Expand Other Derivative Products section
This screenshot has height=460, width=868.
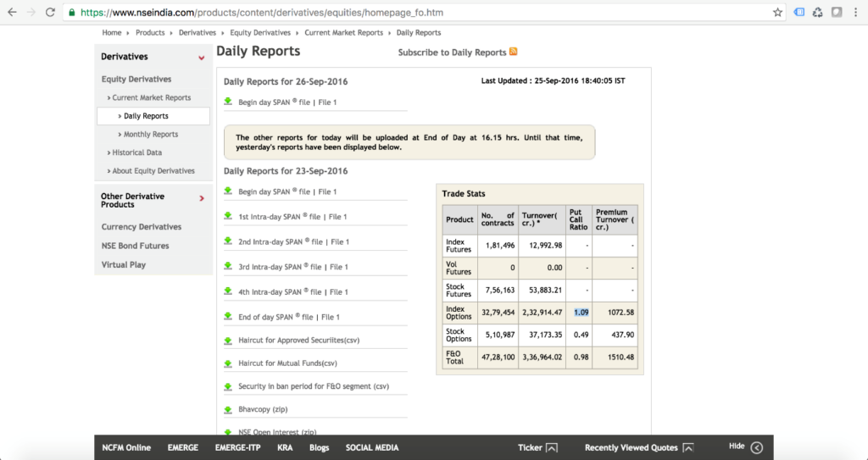pos(202,198)
